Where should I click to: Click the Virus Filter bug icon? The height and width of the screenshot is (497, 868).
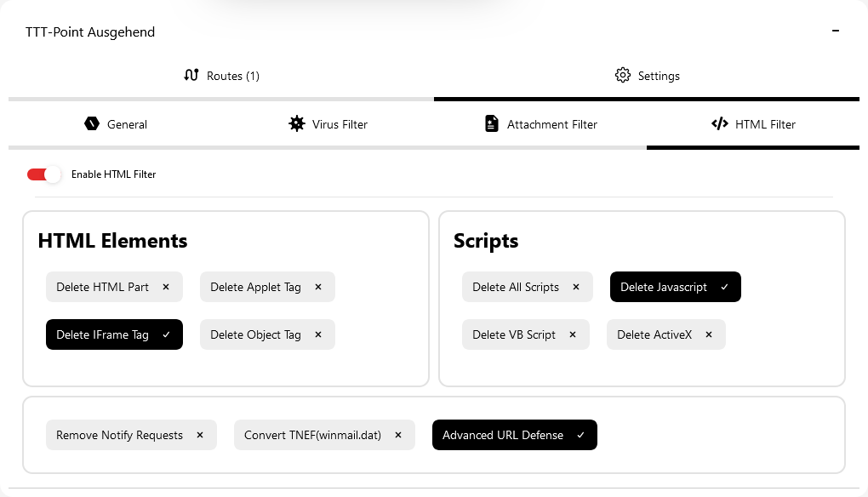(296, 124)
